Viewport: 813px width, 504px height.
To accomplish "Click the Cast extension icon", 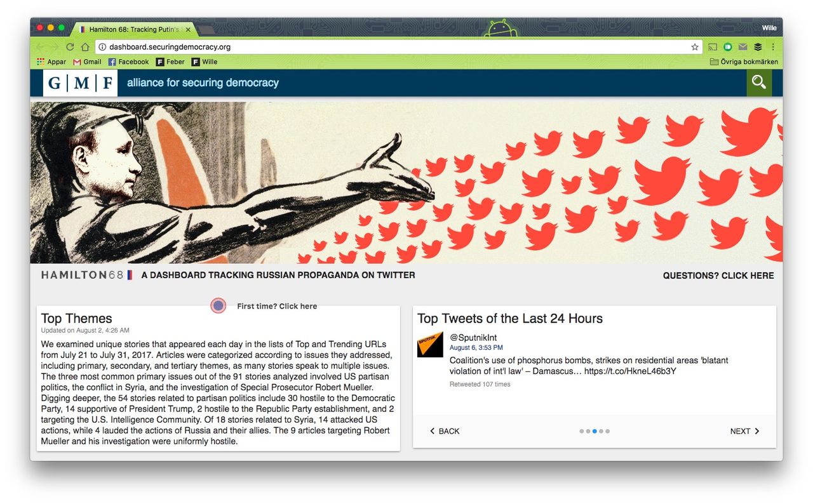I will tap(713, 47).
